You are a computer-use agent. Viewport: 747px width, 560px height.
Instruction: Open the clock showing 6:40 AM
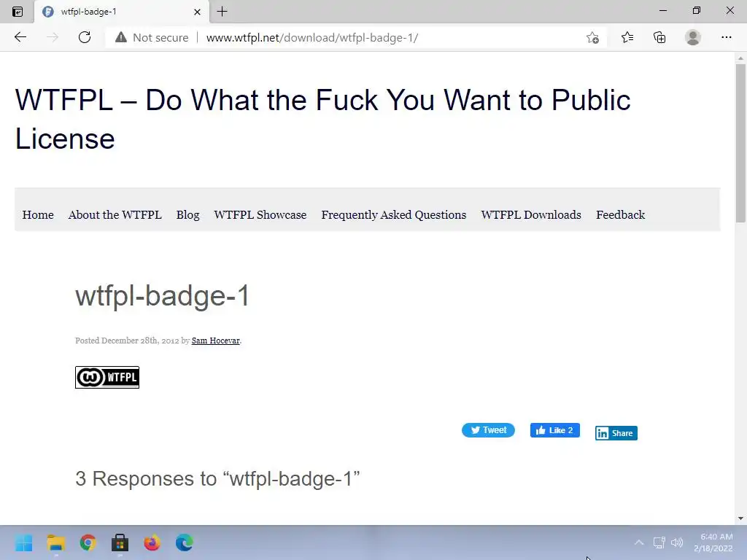(713, 542)
